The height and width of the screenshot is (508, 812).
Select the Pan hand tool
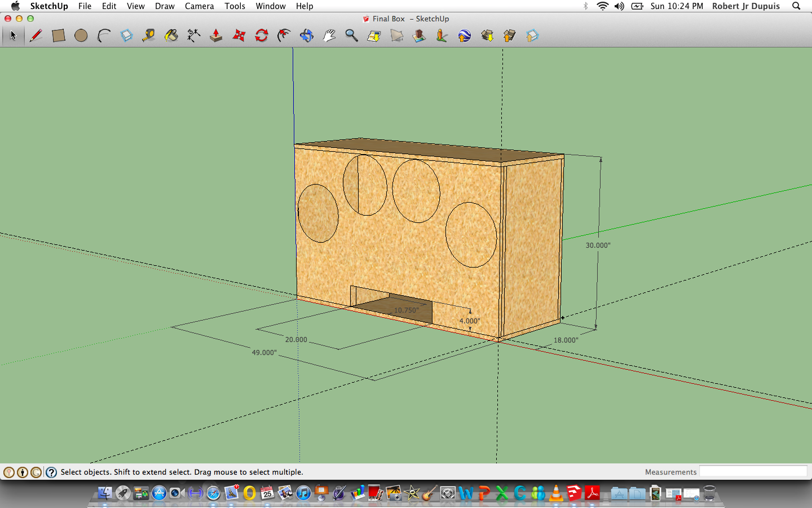pyautogui.click(x=329, y=36)
